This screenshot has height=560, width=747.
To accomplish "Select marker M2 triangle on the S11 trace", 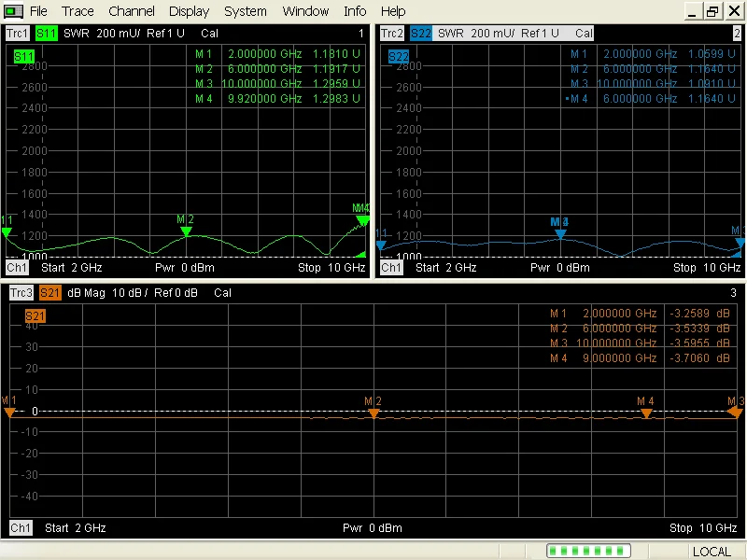I will pyautogui.click(x=186, y=231).
